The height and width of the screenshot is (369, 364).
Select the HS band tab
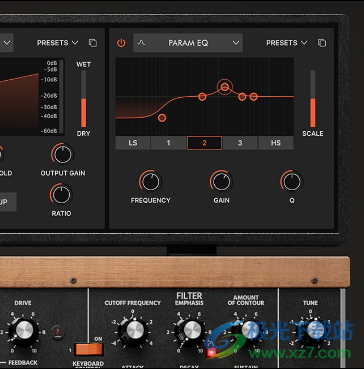[x=276, y=143]
